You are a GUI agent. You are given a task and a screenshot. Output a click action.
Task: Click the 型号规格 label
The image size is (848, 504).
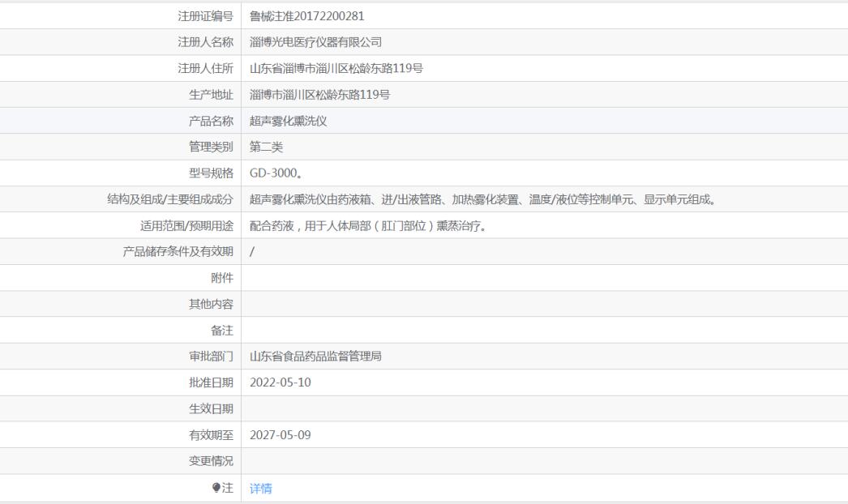coord(211,173)
